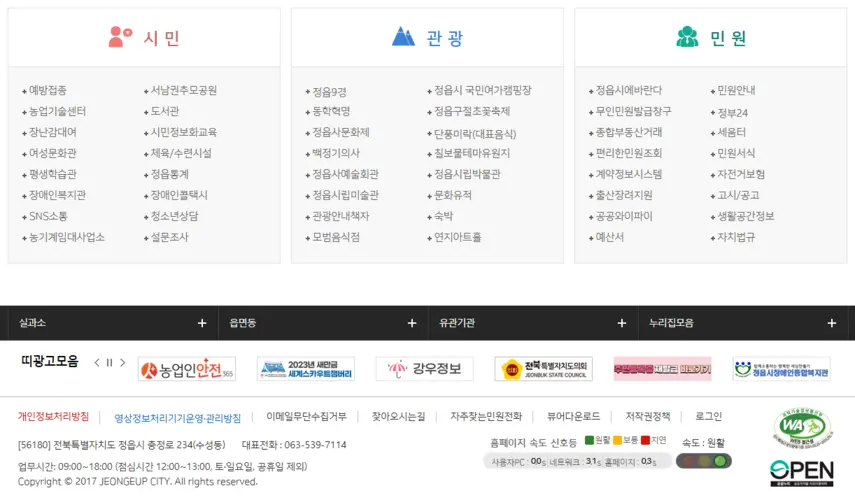The image size is (855, 500).
Task: Open the pink 무인민원발급 banner
Action: (663, 369)
